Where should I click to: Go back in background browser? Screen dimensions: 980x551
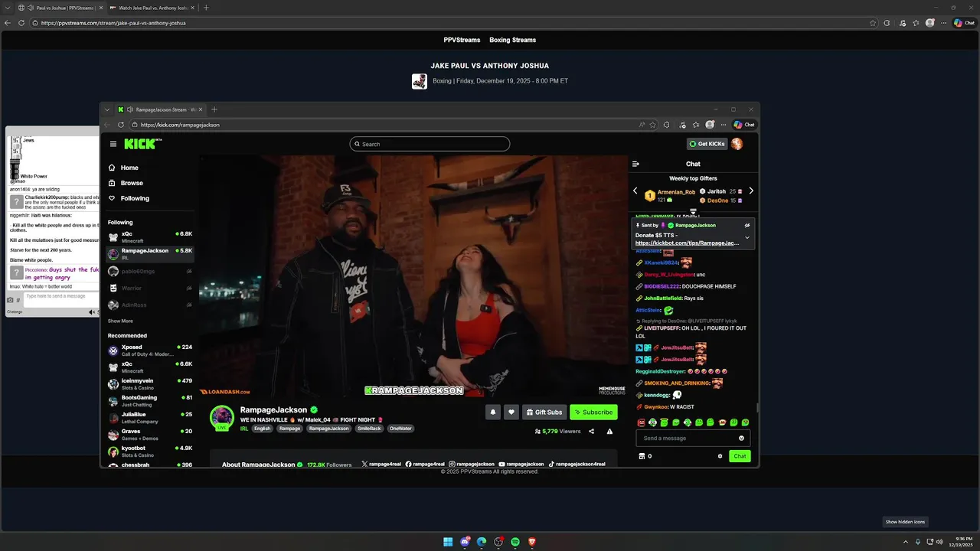point(8,23)
